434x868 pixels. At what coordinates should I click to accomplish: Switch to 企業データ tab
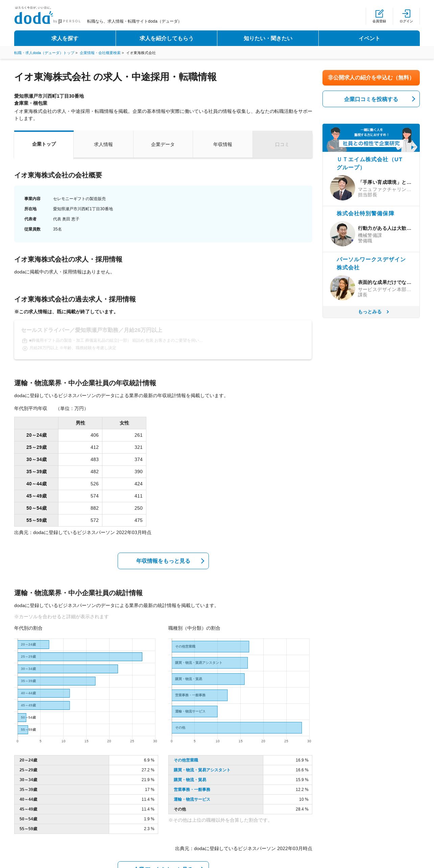(163, 144)
